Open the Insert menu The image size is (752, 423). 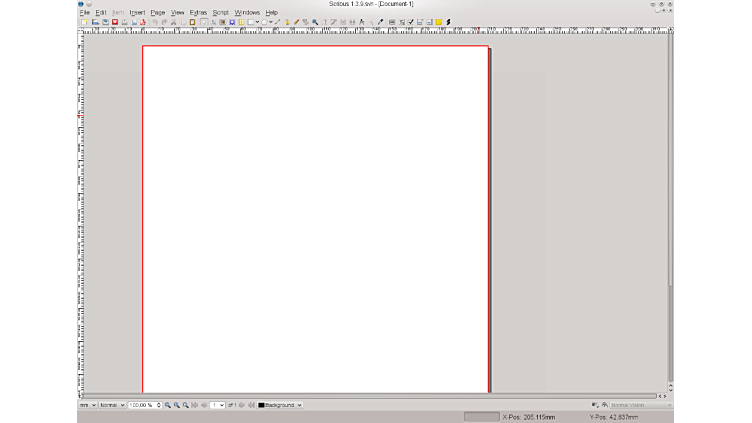[137, 13]
